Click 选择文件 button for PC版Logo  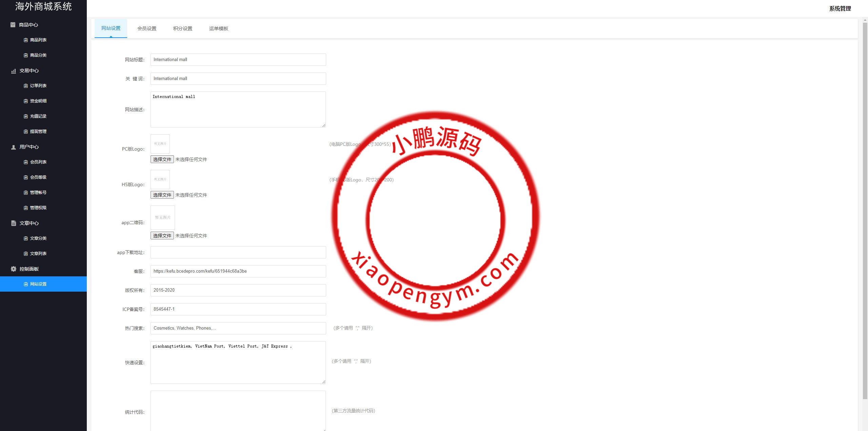(x=162, y=159)
